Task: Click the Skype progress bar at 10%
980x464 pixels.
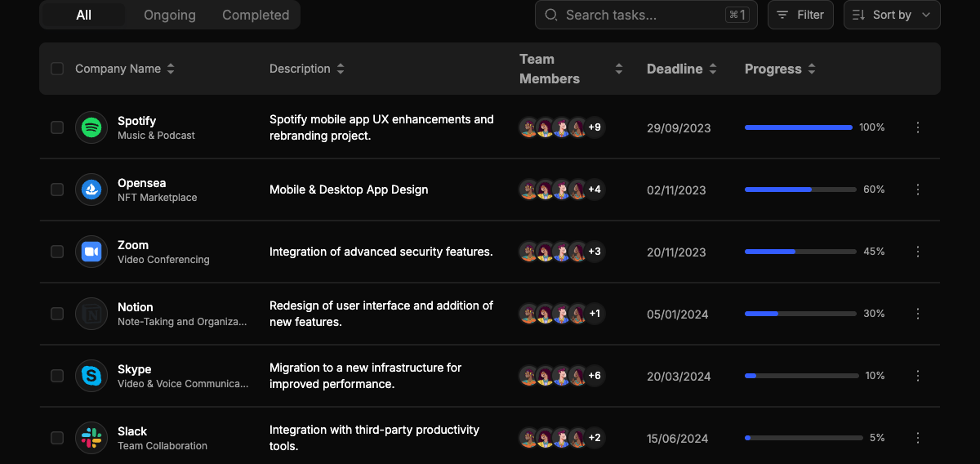Action: pyautogui.click(x=802, y=376)
